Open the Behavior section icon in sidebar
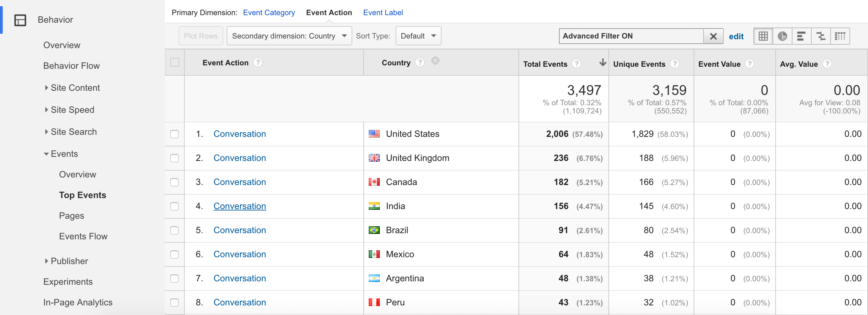Image resolution: width=868 pixels, height=315 pixels. (20, 20)
